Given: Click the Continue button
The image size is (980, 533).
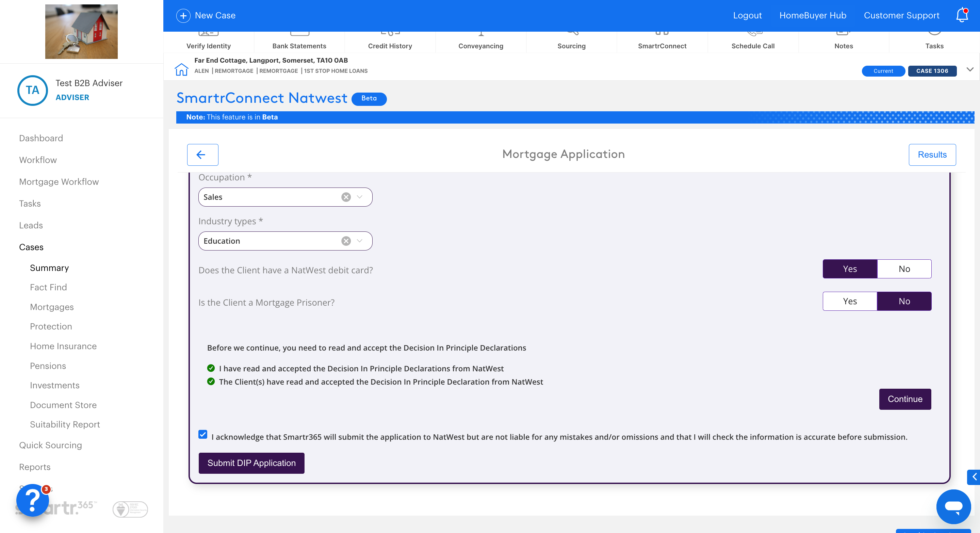Looking at the screenshot, I should click(905, 399).
